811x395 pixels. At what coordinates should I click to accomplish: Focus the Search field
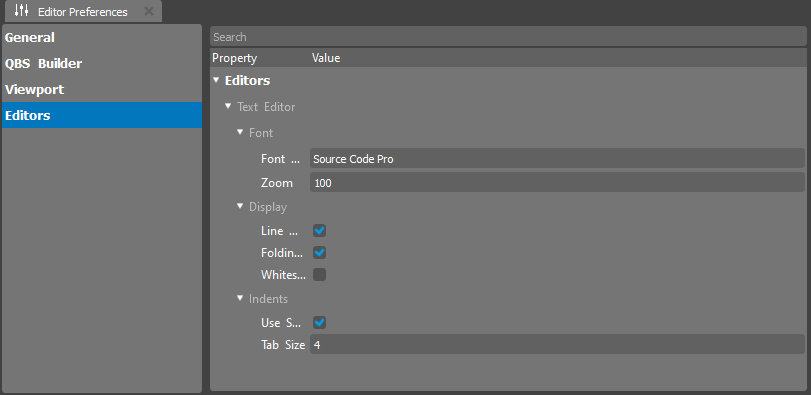(x=508, y=37)
